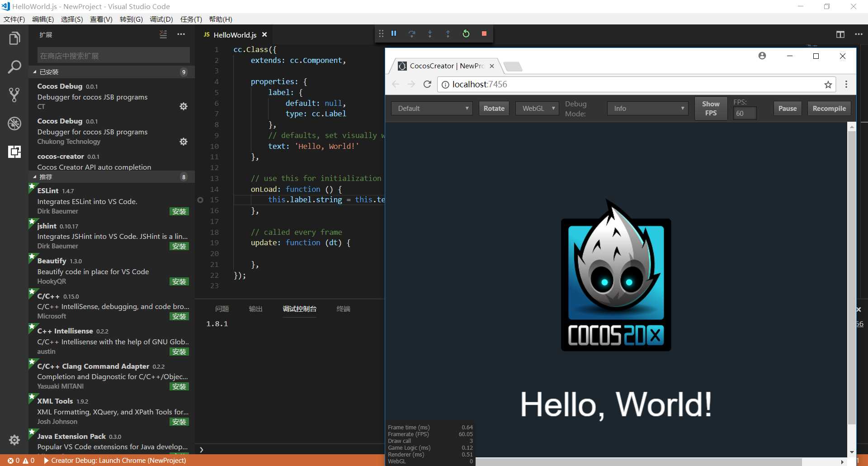Stop the debug session
Viewport: 868px width, 466px height.
[484, 33]
